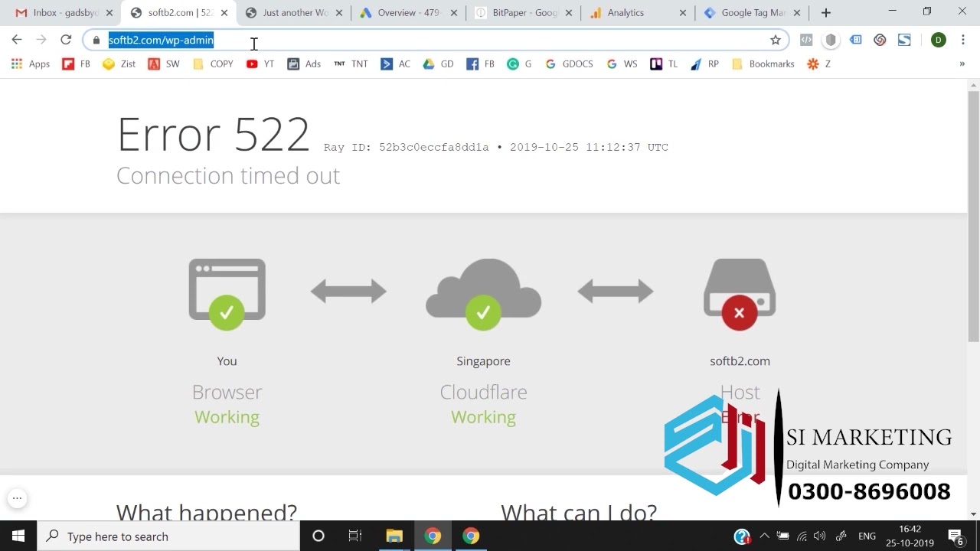Click the "softb2.com" host label
This screenshot has height=551, width=980.
tap(740, 361)
